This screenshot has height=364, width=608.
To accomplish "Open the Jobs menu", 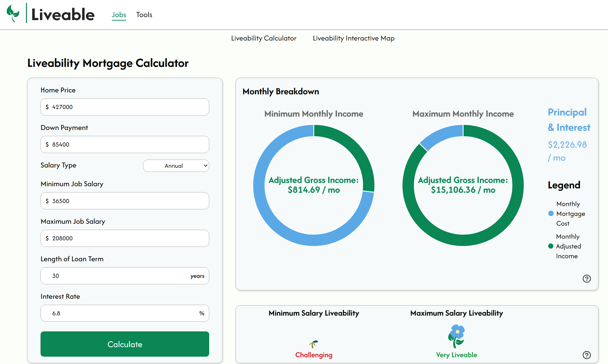I will [x=119, y=15].
